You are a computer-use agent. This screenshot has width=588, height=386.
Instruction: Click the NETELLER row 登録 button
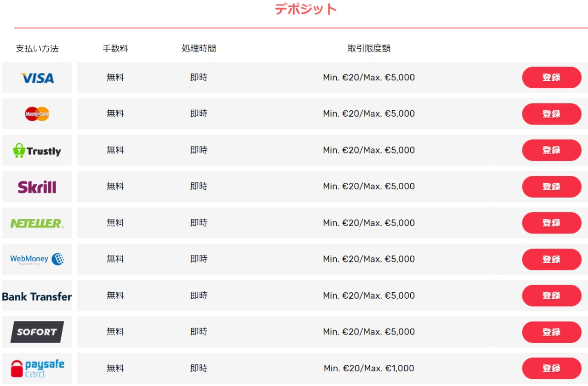(552, 223)
